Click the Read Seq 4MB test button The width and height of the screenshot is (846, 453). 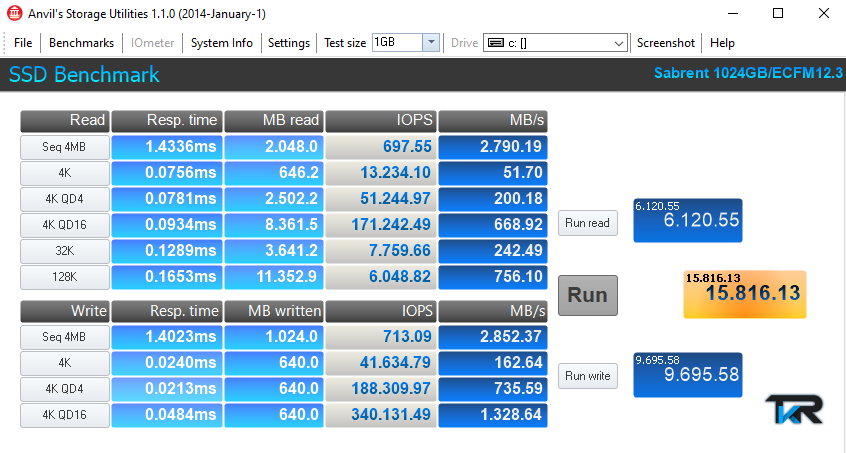pos(65,147)
